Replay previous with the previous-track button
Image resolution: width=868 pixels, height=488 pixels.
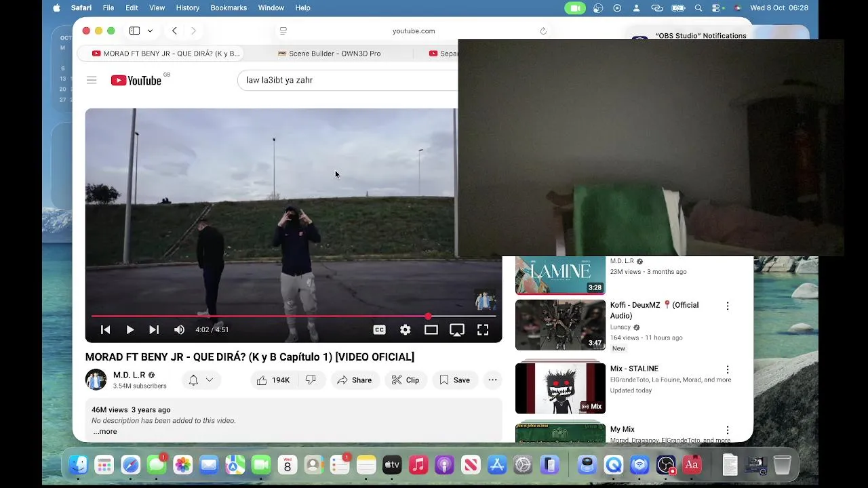(105, 329)
